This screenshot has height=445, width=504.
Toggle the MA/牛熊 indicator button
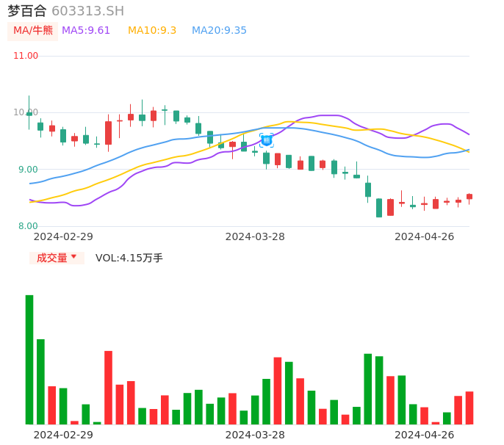click(33, 31)
